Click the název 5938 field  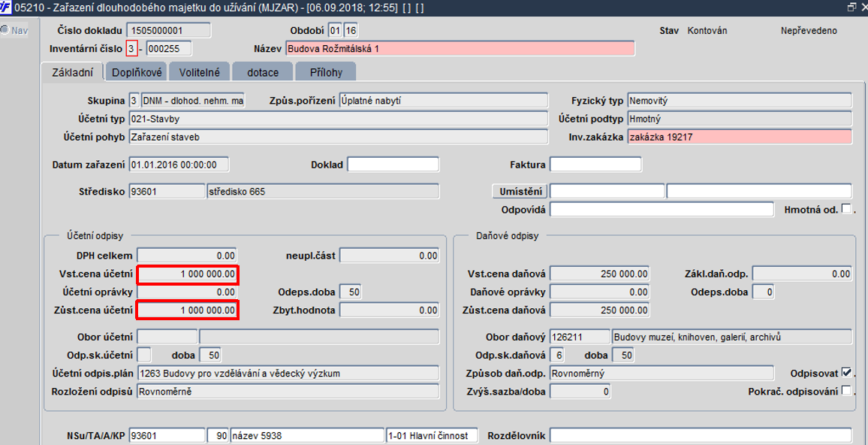coord(306,435)
